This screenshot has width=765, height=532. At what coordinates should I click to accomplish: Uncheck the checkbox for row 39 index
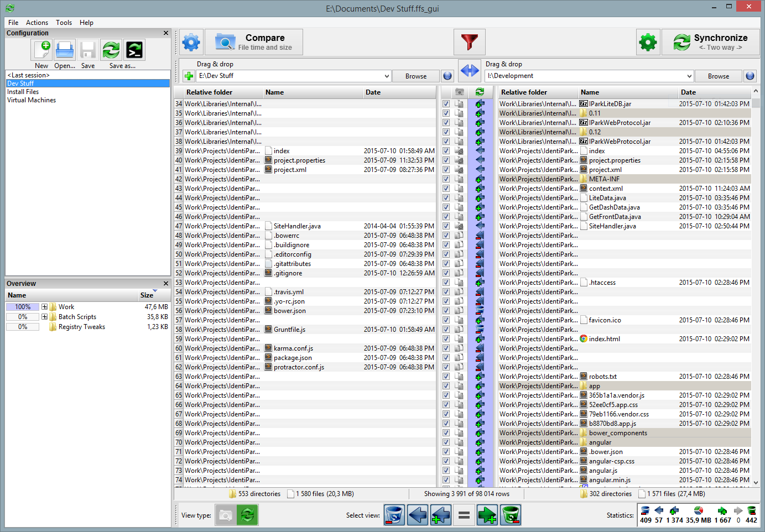coord(446,150)
